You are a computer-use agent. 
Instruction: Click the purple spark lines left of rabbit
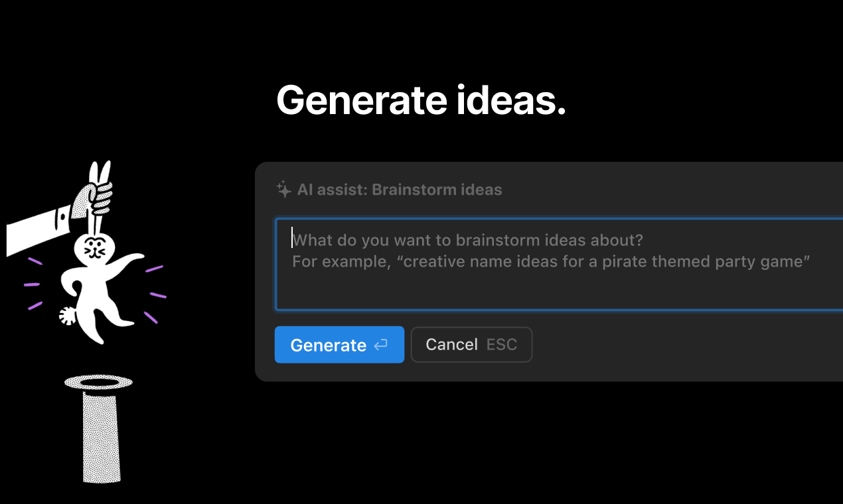33,284
